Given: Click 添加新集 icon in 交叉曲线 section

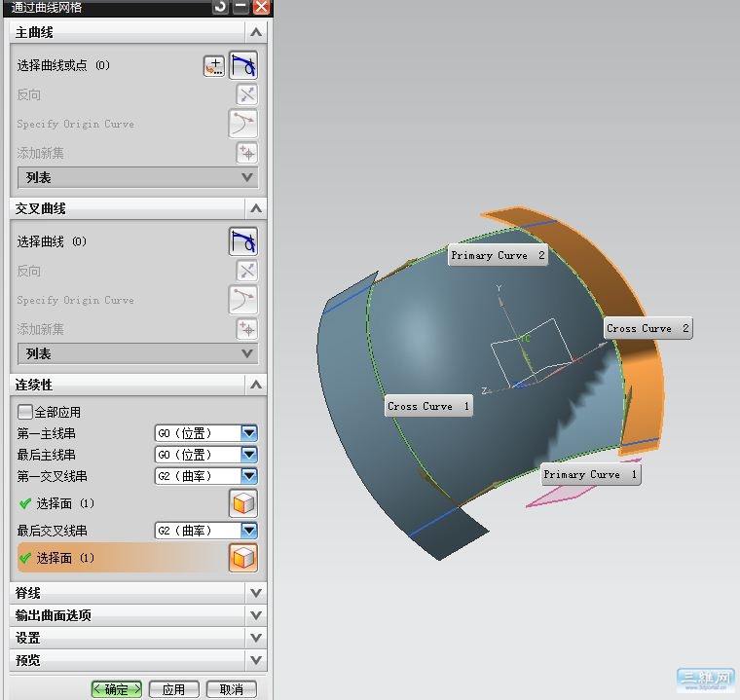Looking at the screenshot, I should tap(246, 329).
